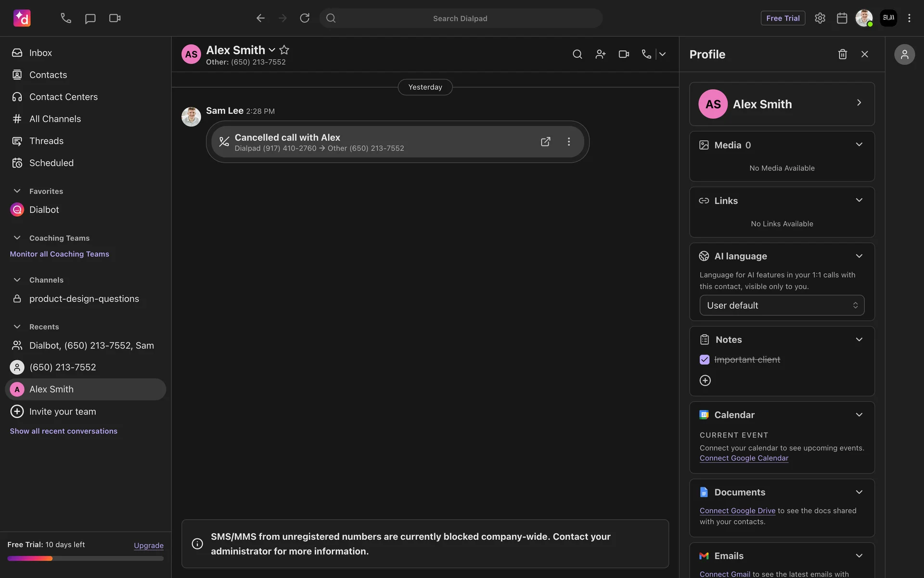Click the Upgrade link for free trial
Viewport: 924px width, 578px height.
pyautogui.click(x=148, y=545)
